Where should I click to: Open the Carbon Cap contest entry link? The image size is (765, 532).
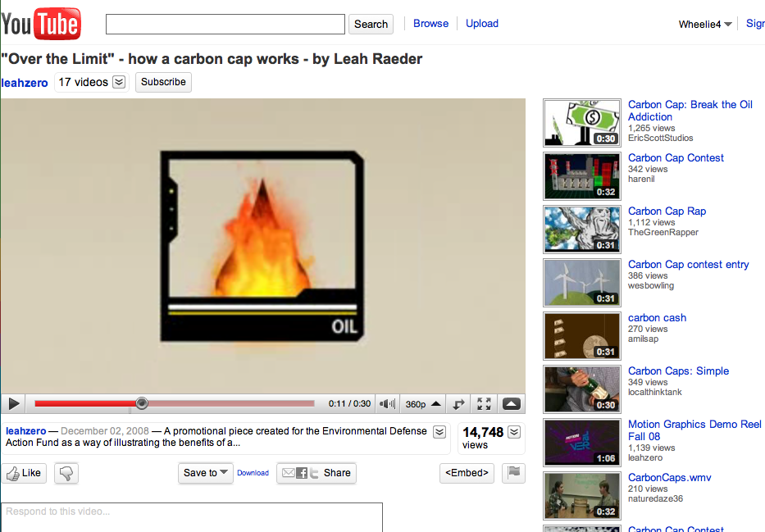click(x=689, y=264)
